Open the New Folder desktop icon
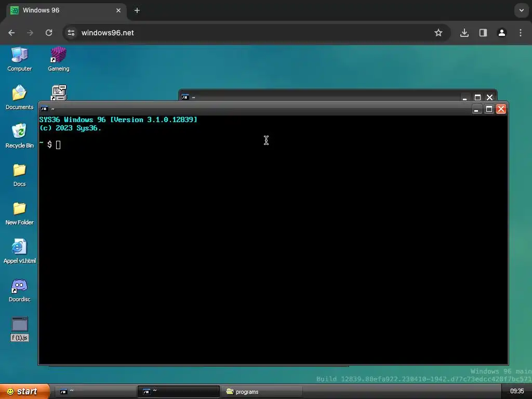 (19, 213)
